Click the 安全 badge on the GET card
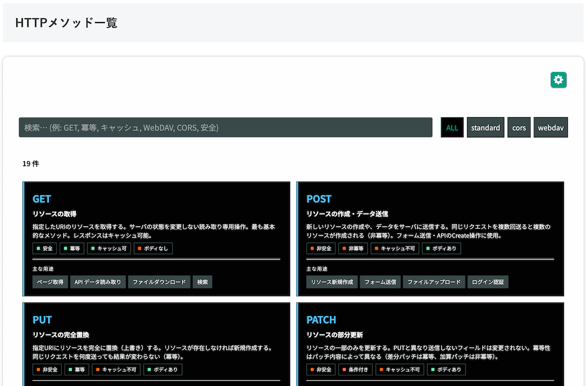The height and width of the screenshot is (386, 588). (x=45, y=248)
